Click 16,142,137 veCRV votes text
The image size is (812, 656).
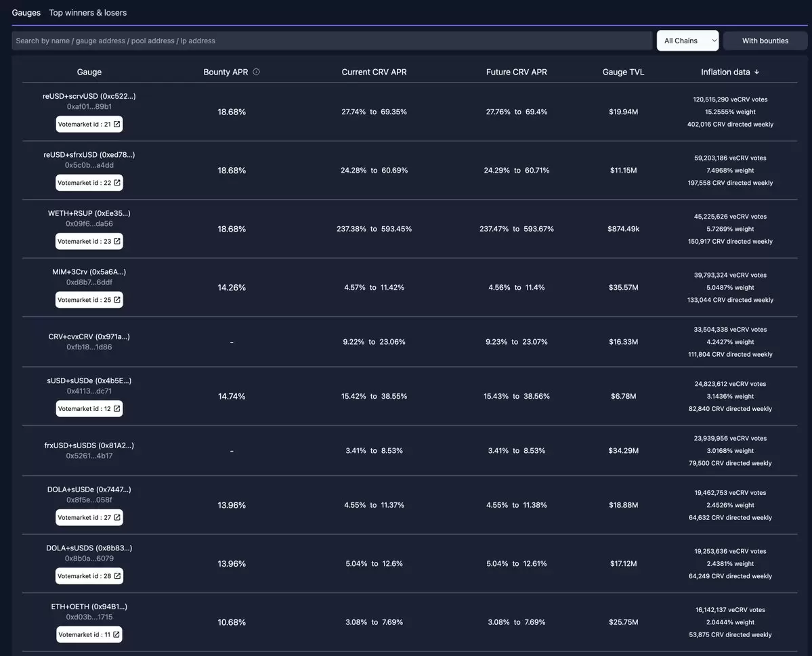click(730, 610)
